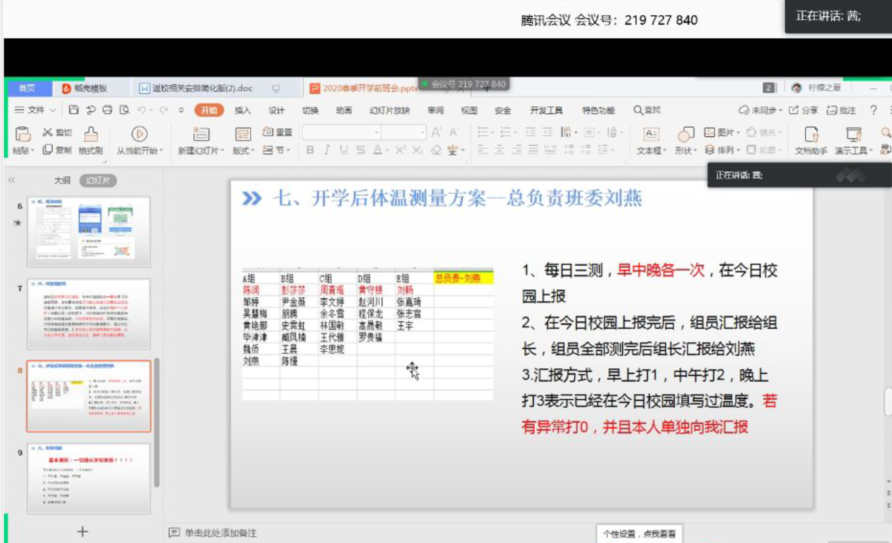892x543 pixels.
Task: Select slide 7 thumbnail
Action: click(x=89, y=313)
